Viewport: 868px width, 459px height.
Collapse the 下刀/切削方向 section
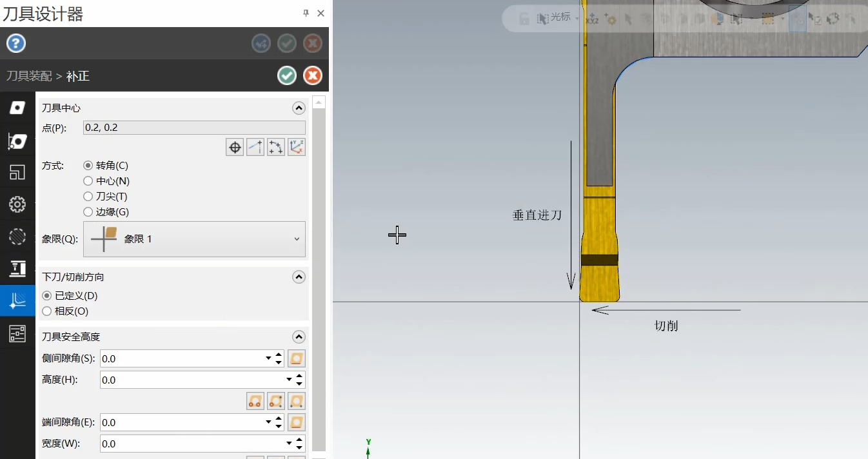click(299, 277)
